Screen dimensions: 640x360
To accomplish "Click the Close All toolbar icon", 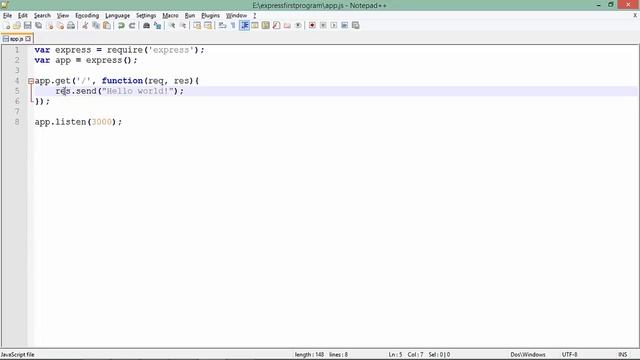I will click(60, 25).
